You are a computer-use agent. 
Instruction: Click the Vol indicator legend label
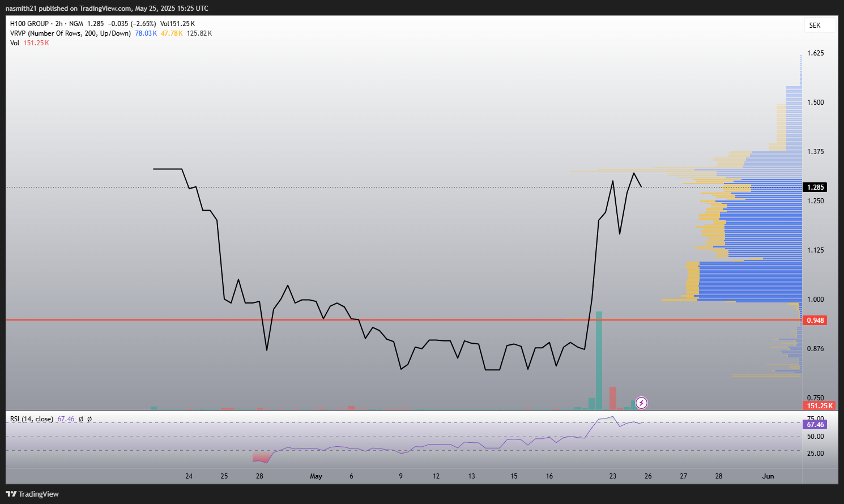15,43
